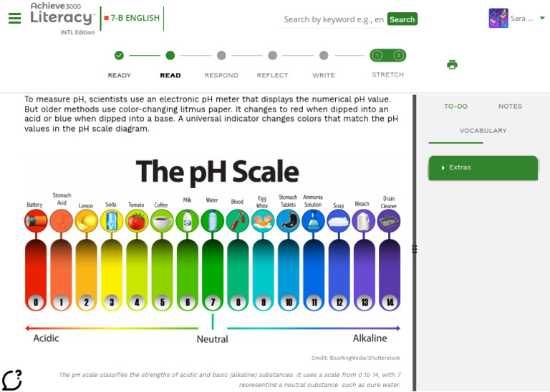Go to the Write step circle

[x=324, y=55]
